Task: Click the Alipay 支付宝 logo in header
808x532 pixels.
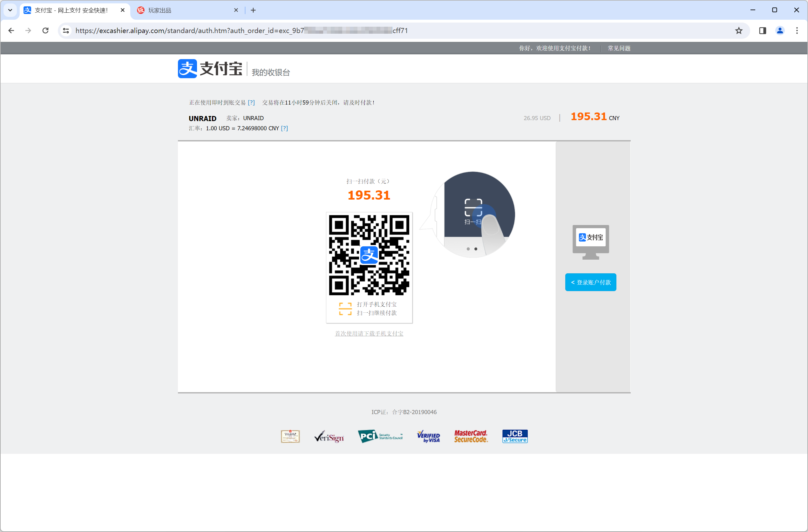Action: pos(210,69)
